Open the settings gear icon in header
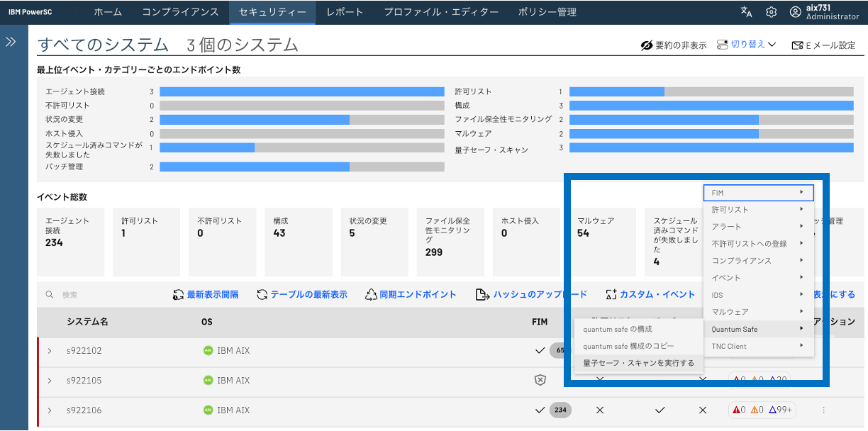The width and height of the screenshot is (868, 431). 772,12
